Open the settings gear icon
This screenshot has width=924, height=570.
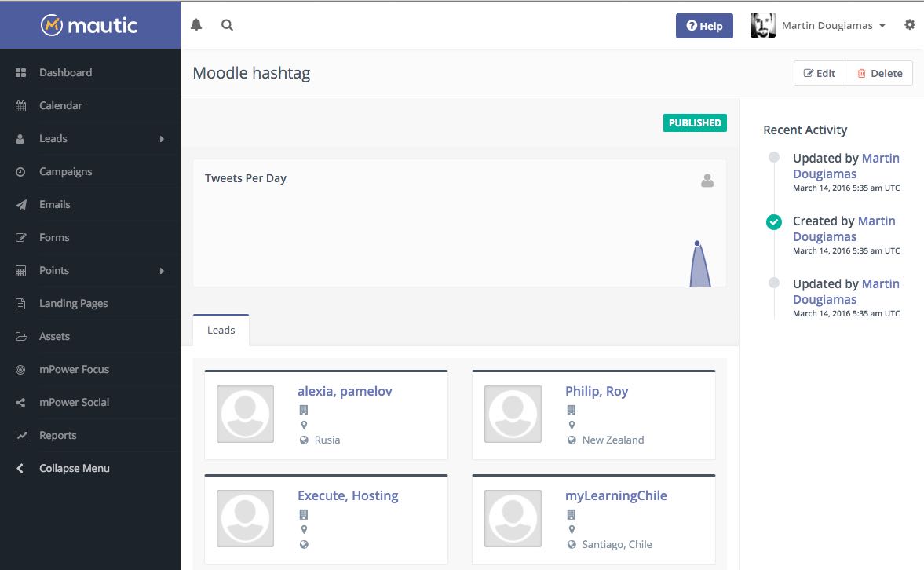pyautogui.click(x=910, y=25)
